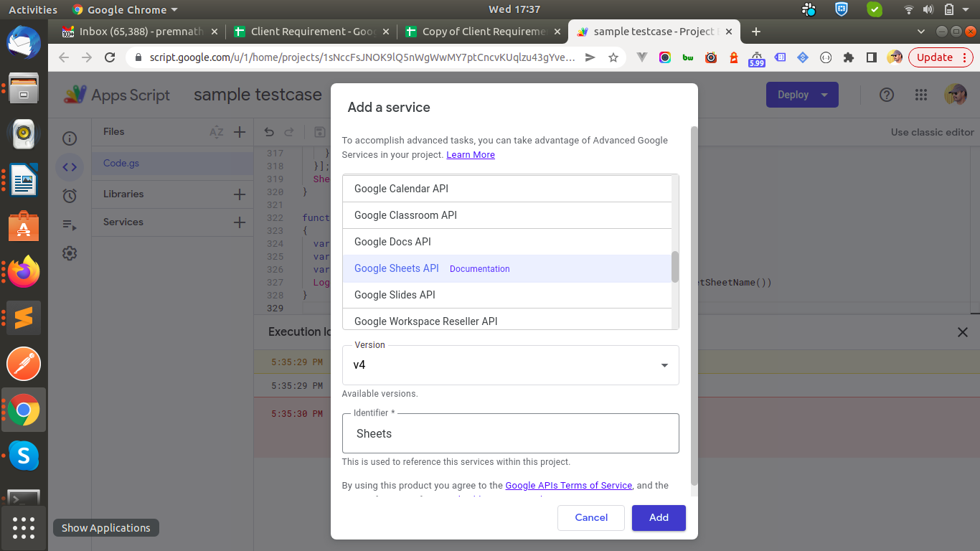Click the Update Chrome button
This screenshot has height=551, width=980.
tap(935, 57)
